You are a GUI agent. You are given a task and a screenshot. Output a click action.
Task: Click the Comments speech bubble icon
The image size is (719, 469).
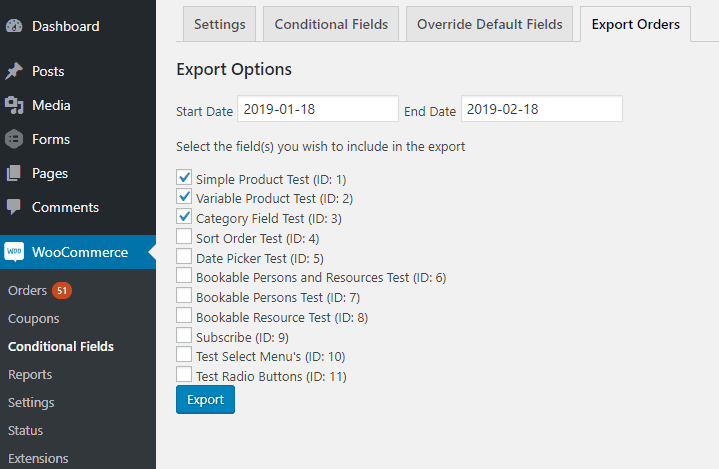[x=14, y=207]
